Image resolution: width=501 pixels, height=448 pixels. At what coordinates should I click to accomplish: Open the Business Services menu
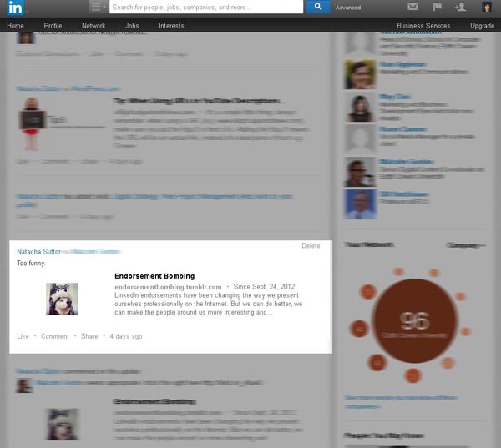click(423, 26)
